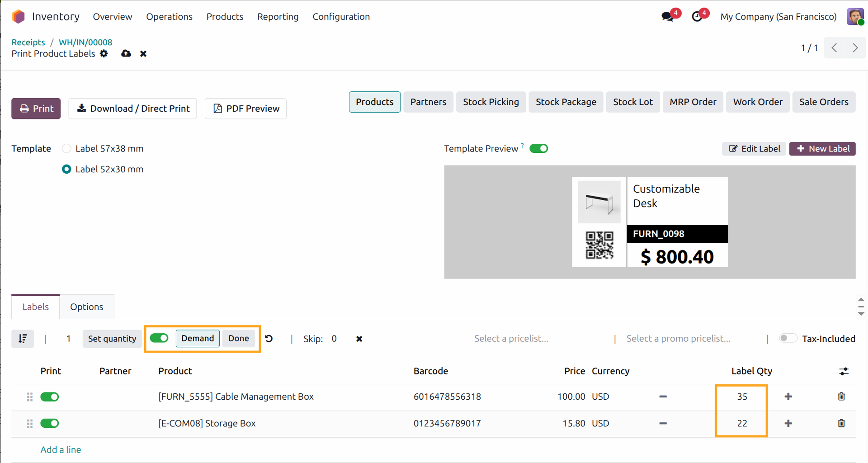
Task: Click the reset quantity refresh icon
Action: tap(269, 339)
